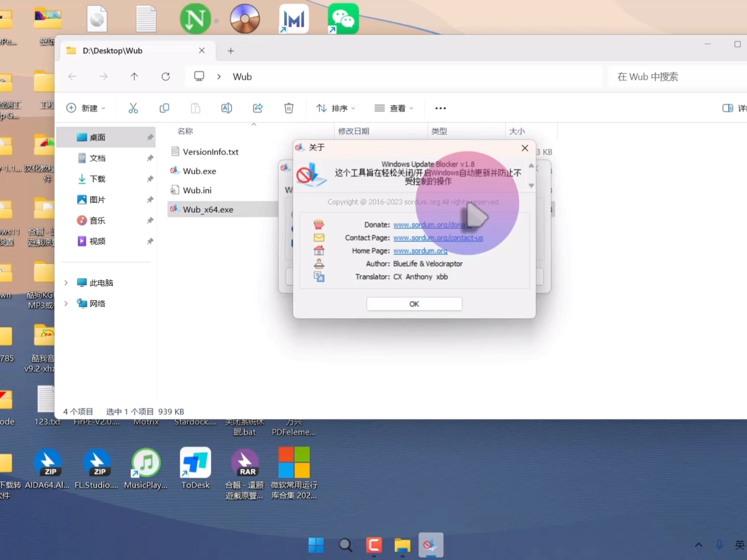The image size is (747, 560).
Task: Select 视频 in navigation pane
Action: 106,241
